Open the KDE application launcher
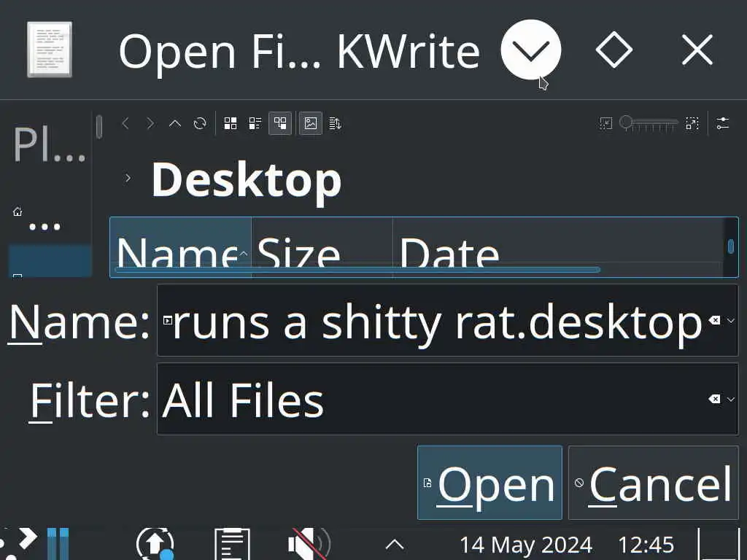Screen dimensions: 747x560 (19, 544)
